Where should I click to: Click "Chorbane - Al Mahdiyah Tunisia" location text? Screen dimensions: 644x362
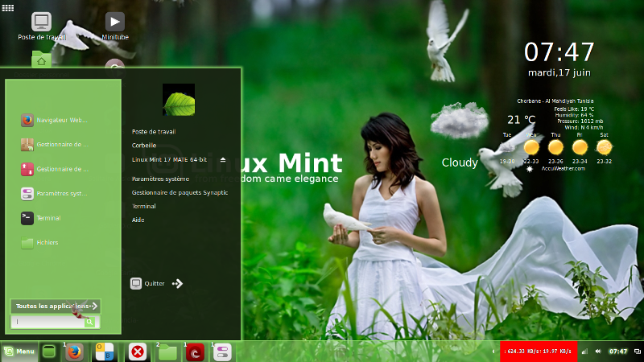coord(555,101)
